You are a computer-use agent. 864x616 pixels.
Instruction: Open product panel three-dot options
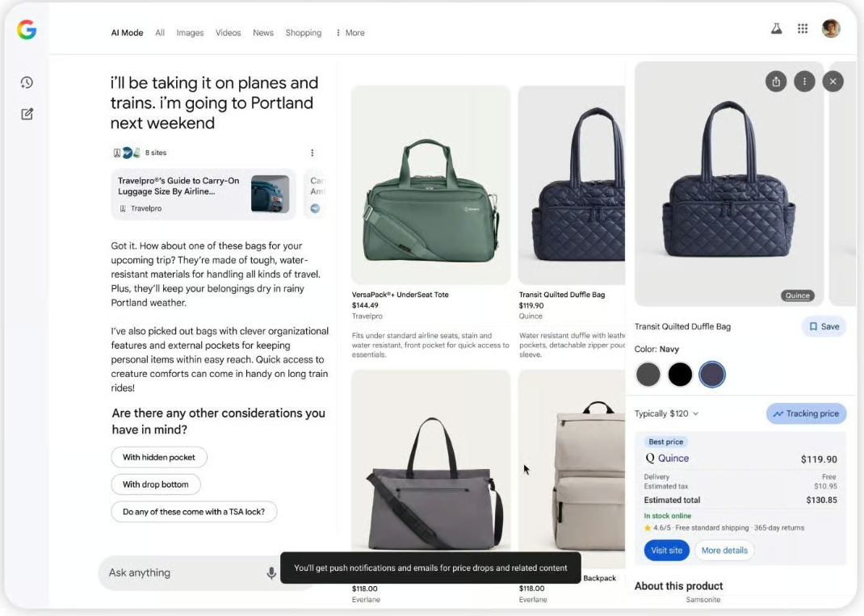[804, 82]
